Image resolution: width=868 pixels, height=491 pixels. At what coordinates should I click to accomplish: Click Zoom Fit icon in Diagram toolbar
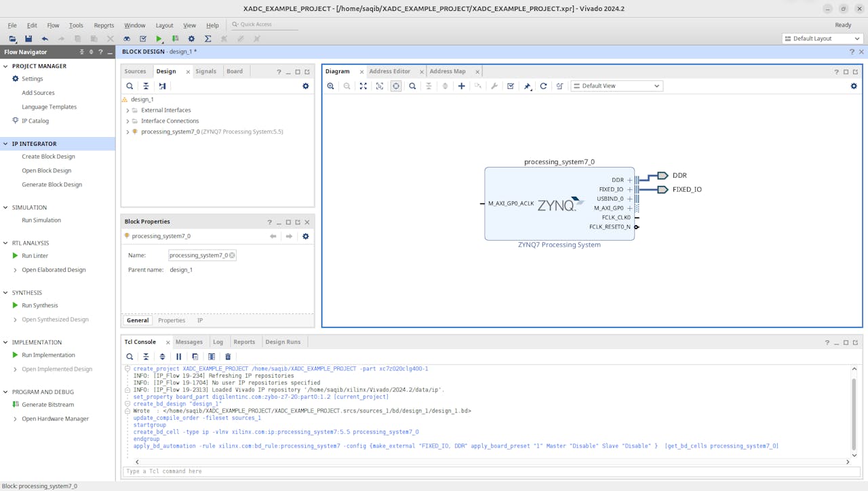(x=363, y=86)
